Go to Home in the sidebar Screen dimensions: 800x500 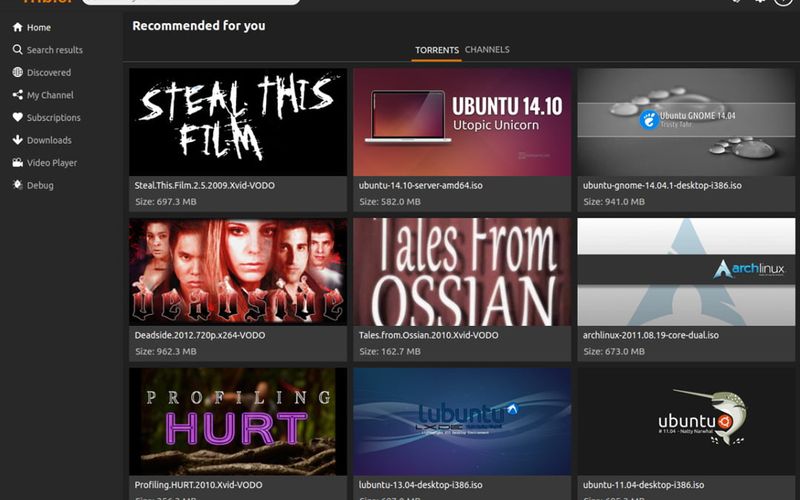(32, 28)
